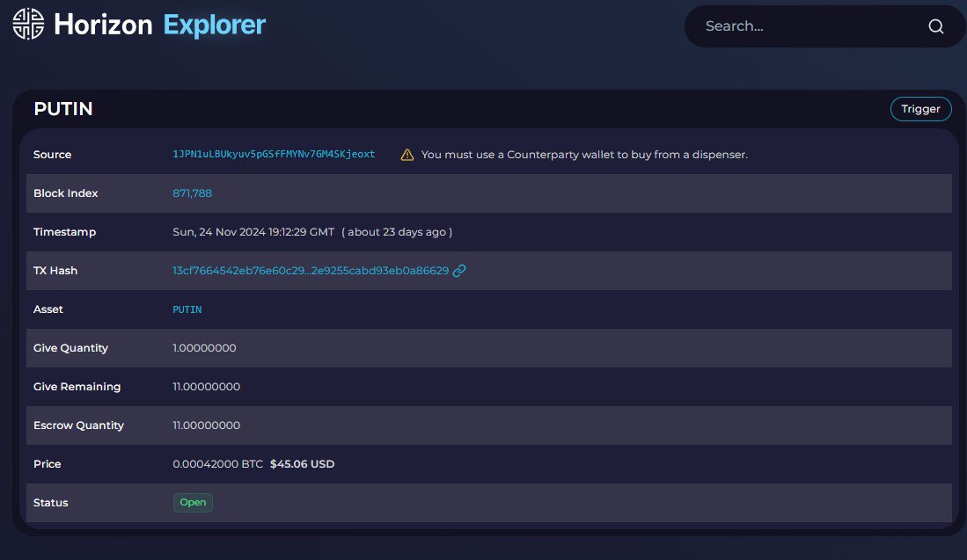Image resolution: width=967 pixels, height=560 pixels.
Task: Click the $45.06 USD price text
Action: click(x=302, y=464)
